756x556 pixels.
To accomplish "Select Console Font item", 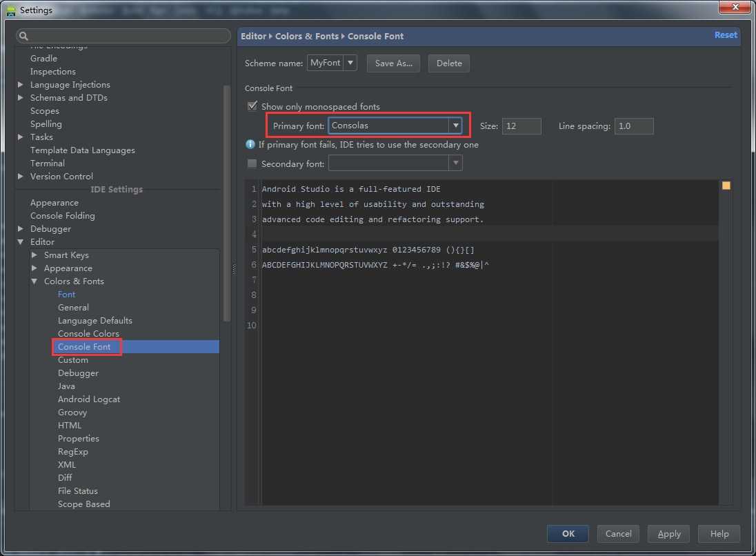I will click(84, 347).
